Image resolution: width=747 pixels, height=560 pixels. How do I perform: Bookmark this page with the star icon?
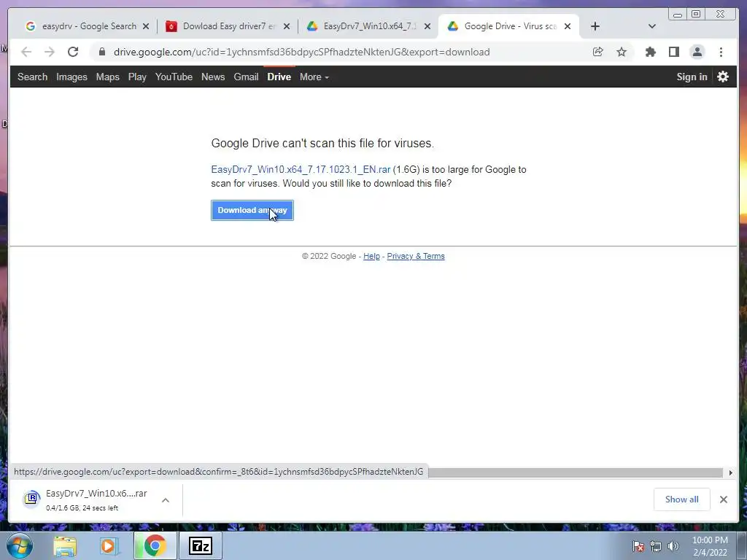tap(622, 52)
